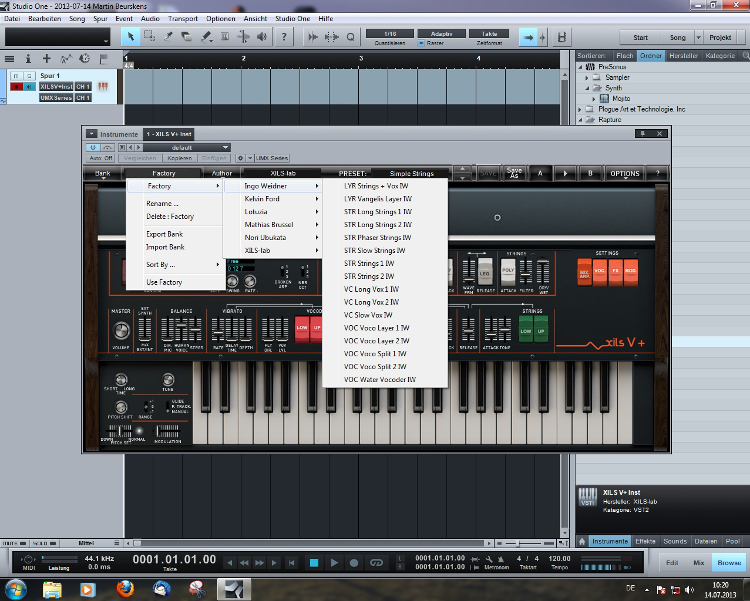Expand Kelvin Ford author submenu

[x=273, y=199]
